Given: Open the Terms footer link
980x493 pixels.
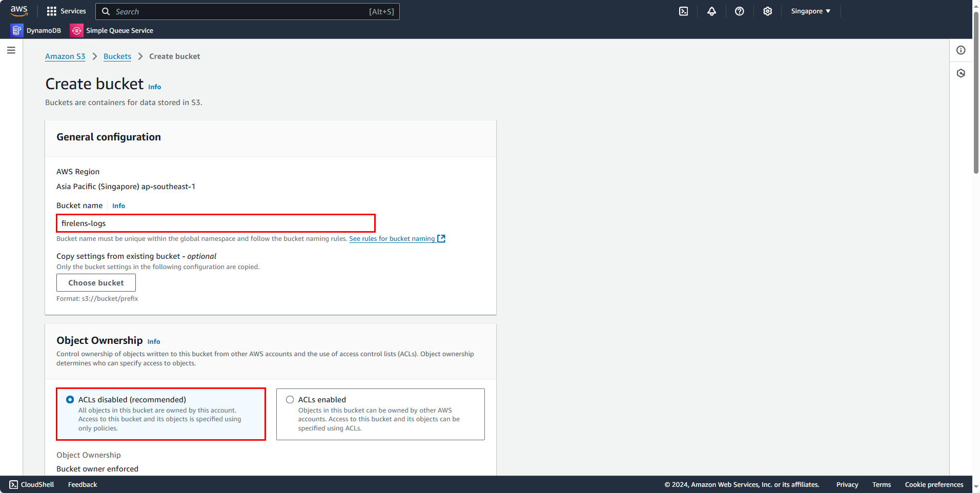Looking at the screenshot, I should point(882,485).
